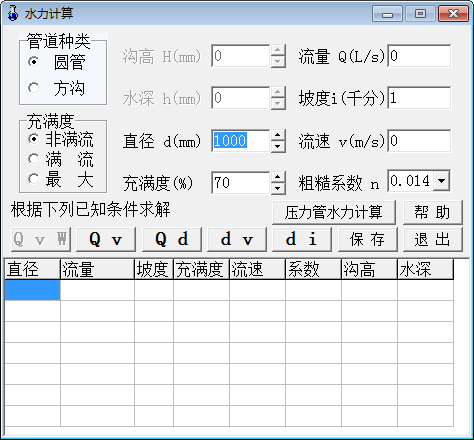Click the 流量 Q(L/s) input field
This screenshot has height=440, width=474.
(419, 56)
